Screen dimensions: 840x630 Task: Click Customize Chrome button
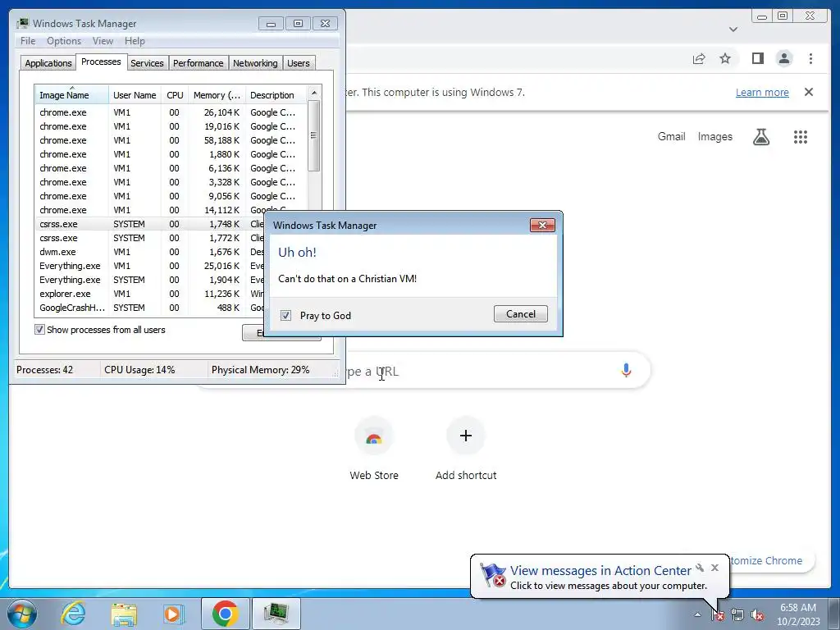tap(771, 560)
